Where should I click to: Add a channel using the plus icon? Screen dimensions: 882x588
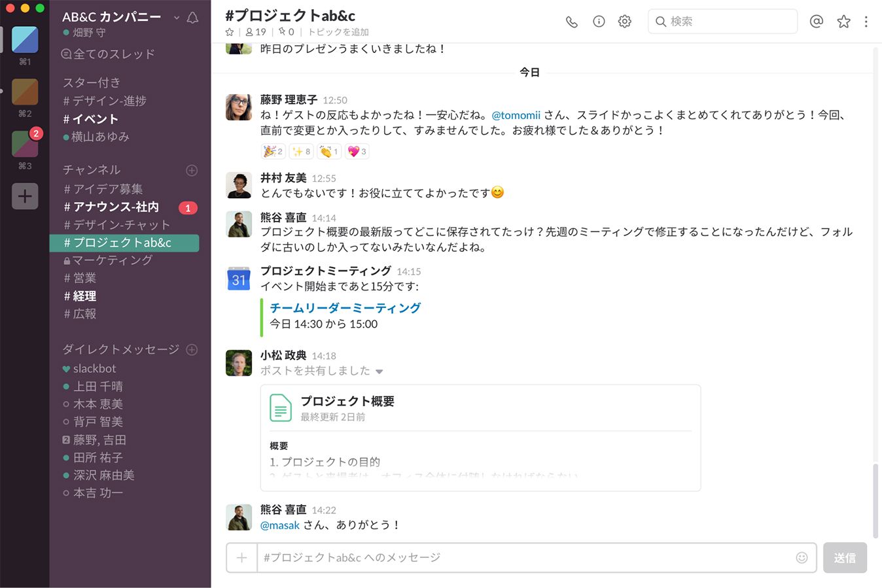point(192,170)
